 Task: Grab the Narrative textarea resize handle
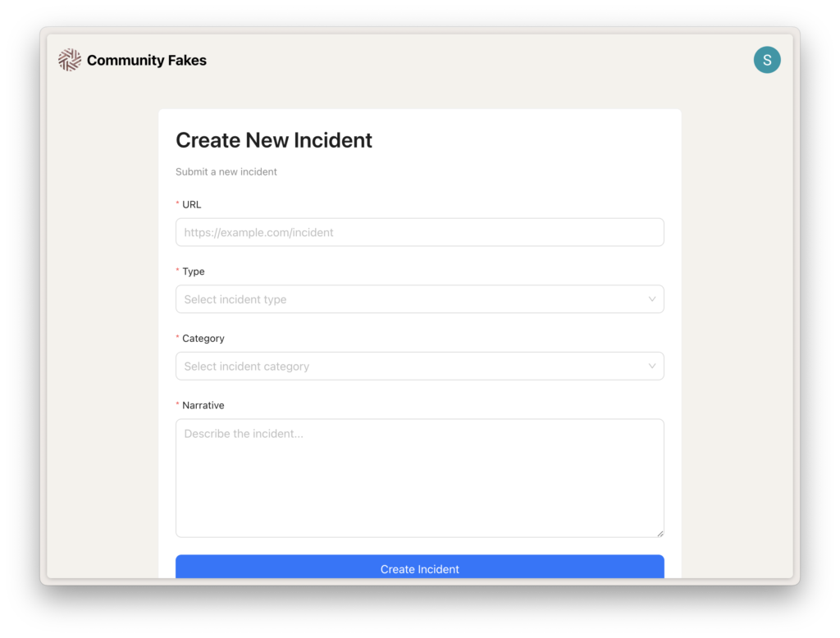660,533
